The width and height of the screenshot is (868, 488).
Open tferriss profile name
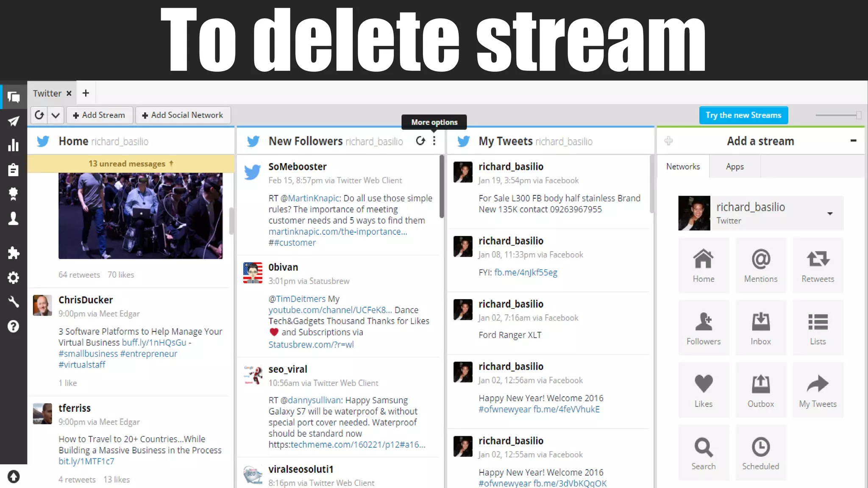tap(75, 408)
